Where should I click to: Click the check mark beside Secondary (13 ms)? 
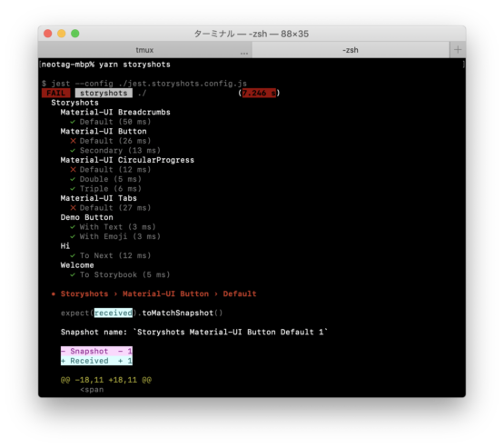tap(73, 151)
